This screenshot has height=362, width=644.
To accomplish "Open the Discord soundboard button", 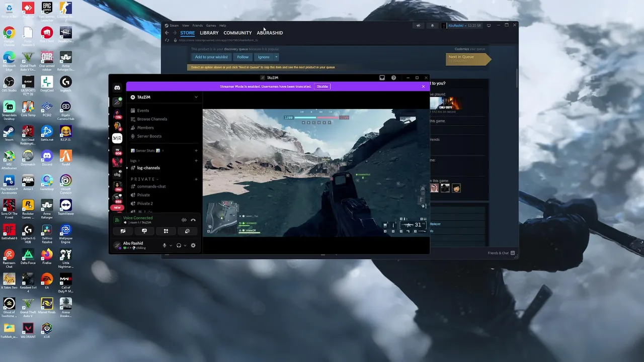I will (x=187, y=231).
